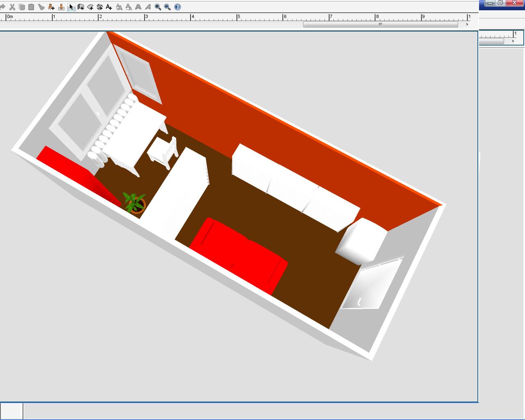525x420 pixels.
Task: Switch to Create rooms mode
Action: coord(90,7)
